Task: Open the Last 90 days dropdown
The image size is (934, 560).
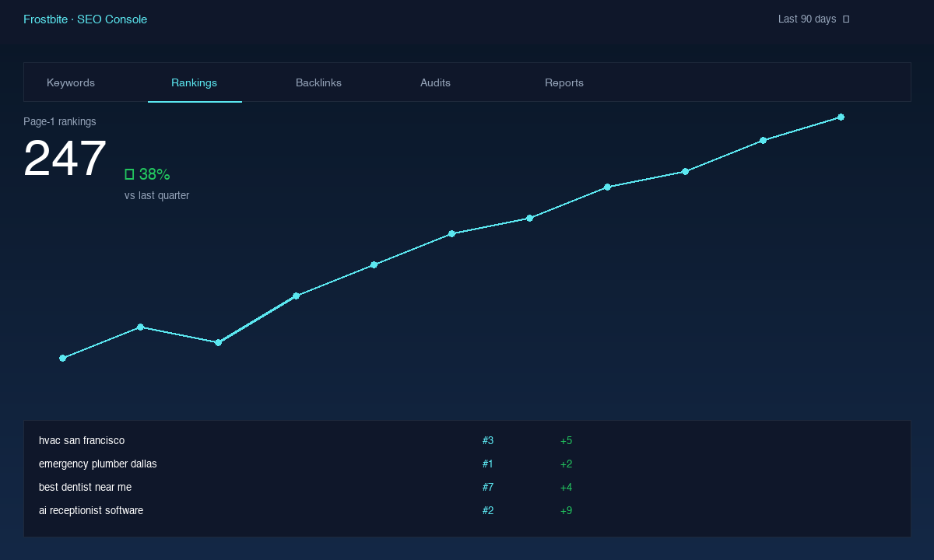Action: [813, 19]
